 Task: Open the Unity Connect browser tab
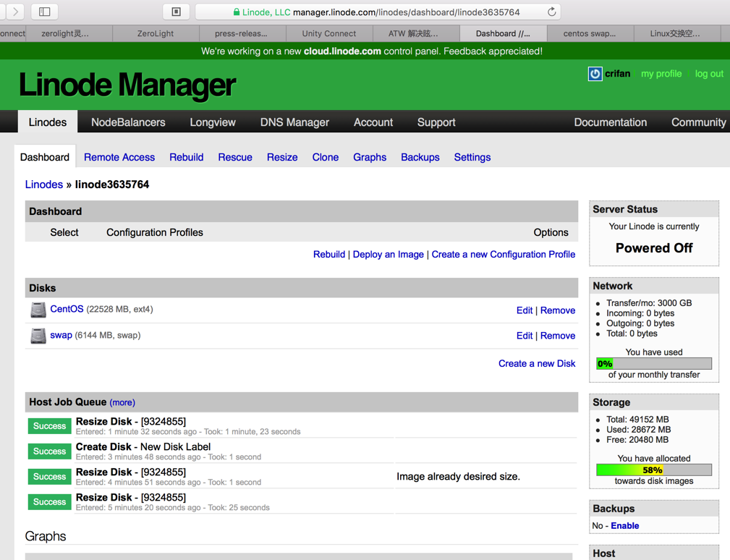click(x=329, y=33)
